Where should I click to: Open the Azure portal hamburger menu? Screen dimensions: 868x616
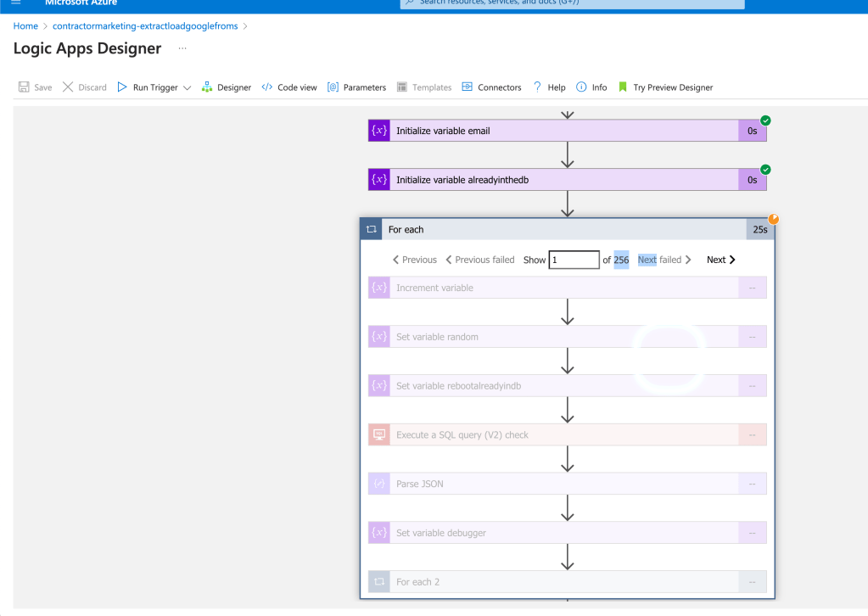click(16, 3)
